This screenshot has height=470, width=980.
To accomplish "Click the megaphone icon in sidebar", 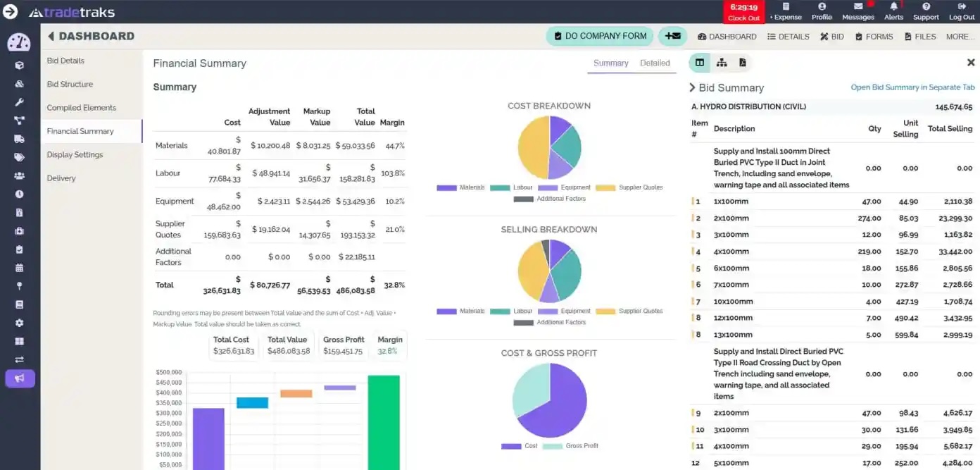I will [20, 378].
